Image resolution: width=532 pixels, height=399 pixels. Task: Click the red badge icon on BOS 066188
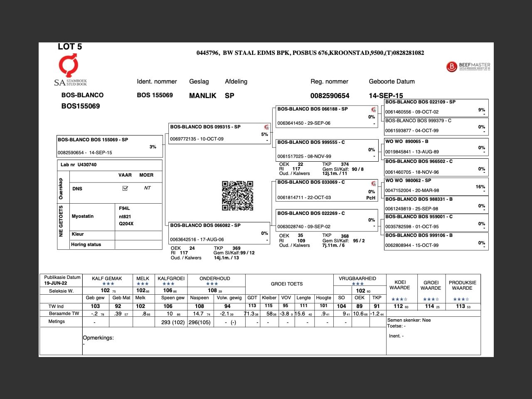tap(374, 110)
